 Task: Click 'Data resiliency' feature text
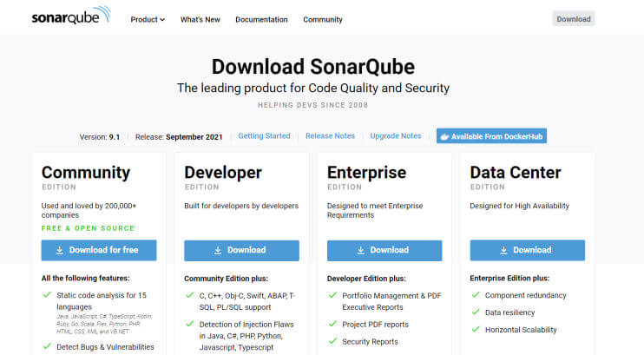click(x=509, y=312)
